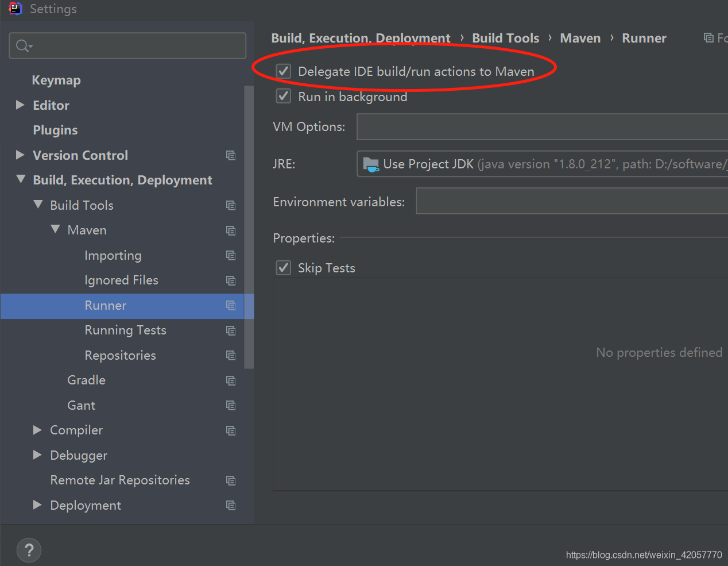Click project-level icon beside Build Tools
This screenshot has width=728, height=566.
231,205
